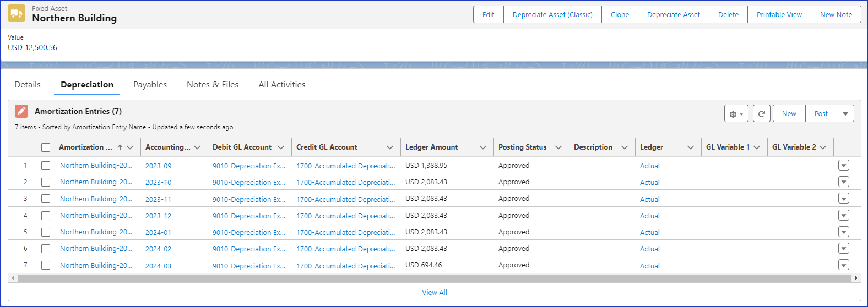Open accounting period 2024-03 link
The image size is (868, 307).
[x=158, y=266]
